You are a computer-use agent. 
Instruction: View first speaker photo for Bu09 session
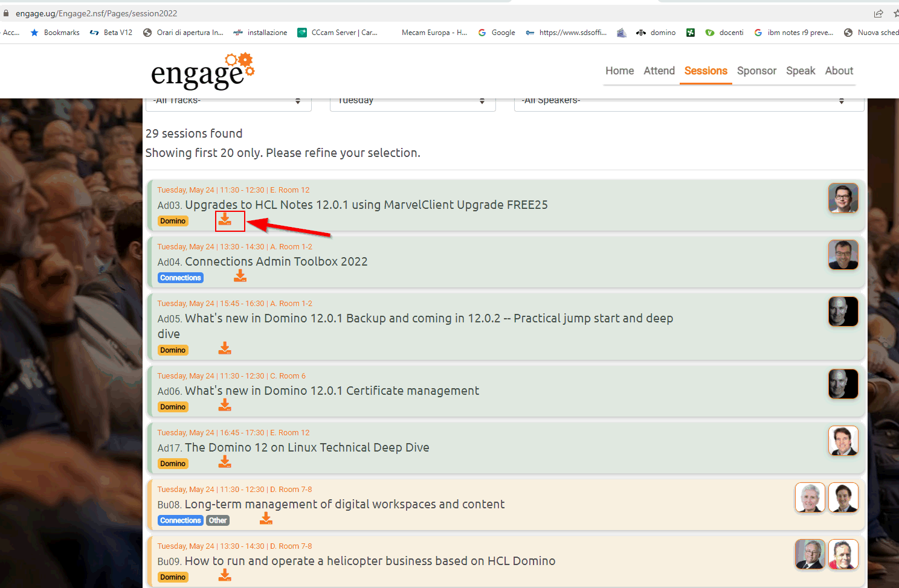(810, 554)
